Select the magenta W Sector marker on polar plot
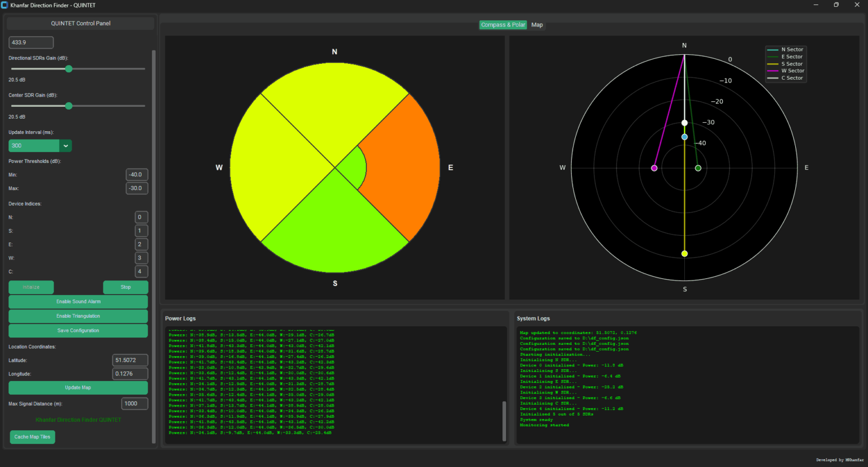 click(x=654, y=168)
